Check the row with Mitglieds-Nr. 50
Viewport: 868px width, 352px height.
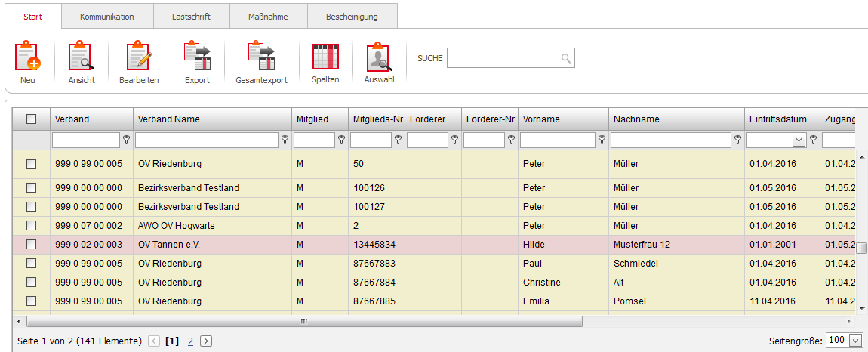pos(32,164)
